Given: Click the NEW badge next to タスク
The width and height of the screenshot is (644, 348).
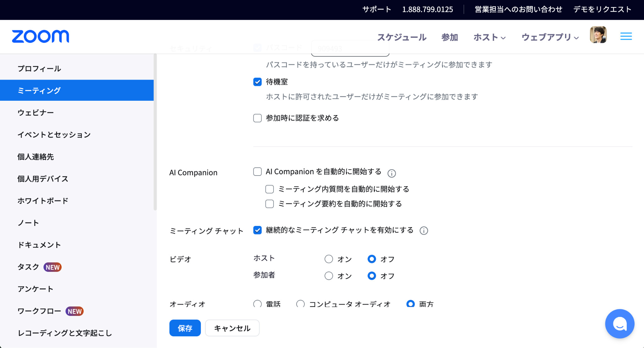Looking at the screenshot, I should coord(53,267).
